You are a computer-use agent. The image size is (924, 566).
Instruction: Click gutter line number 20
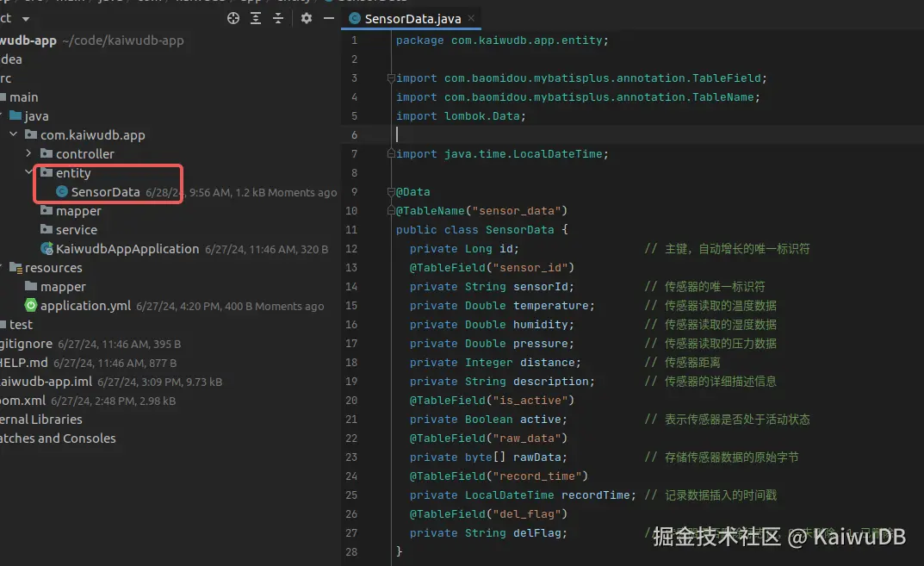click(x=351, y=401)
